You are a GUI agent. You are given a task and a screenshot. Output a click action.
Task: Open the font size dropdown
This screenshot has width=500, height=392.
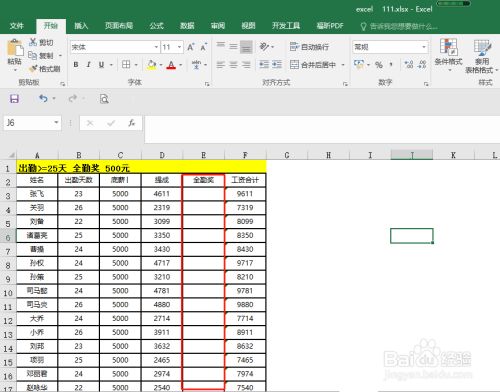pyautogui.click(x=179, y=47)
